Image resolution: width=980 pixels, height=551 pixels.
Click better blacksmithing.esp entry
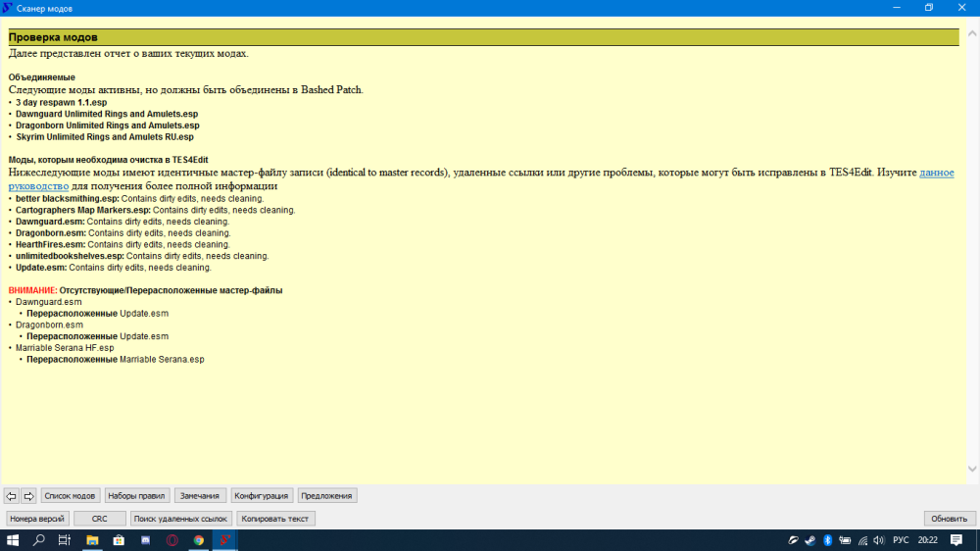[140, 199]
